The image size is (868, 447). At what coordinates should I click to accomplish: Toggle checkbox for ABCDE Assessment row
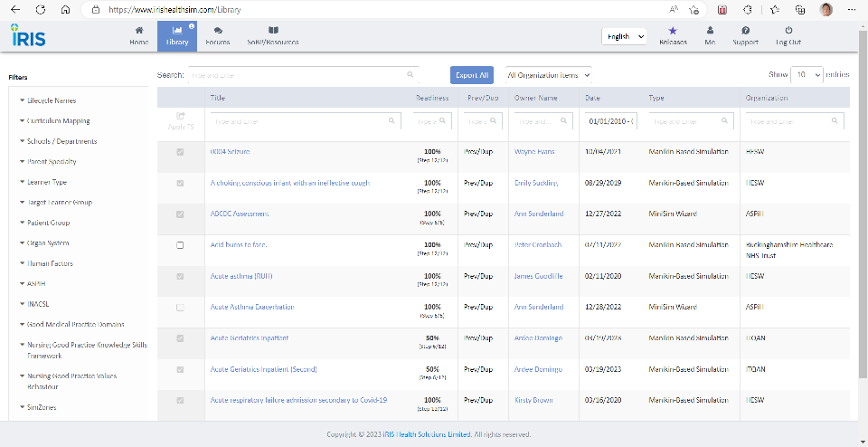pos(180,214)
